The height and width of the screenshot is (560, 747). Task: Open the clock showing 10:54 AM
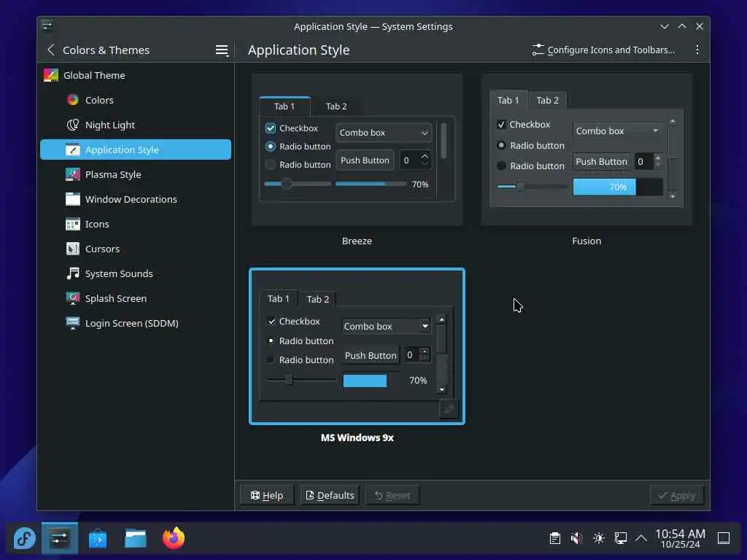point(680,538)
